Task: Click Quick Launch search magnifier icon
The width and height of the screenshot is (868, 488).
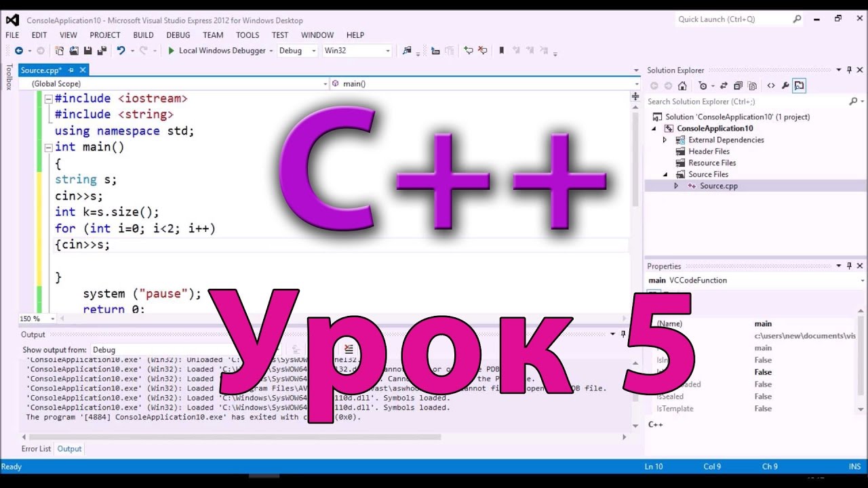Action: (797, 19)
